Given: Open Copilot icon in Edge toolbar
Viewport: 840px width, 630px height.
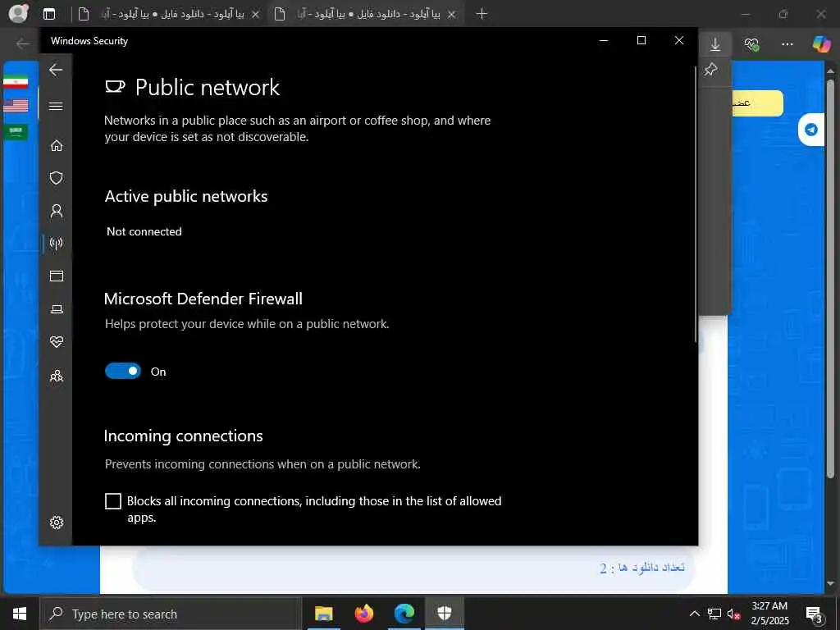Looking at the screenshot, I should (x=820, y=44).
